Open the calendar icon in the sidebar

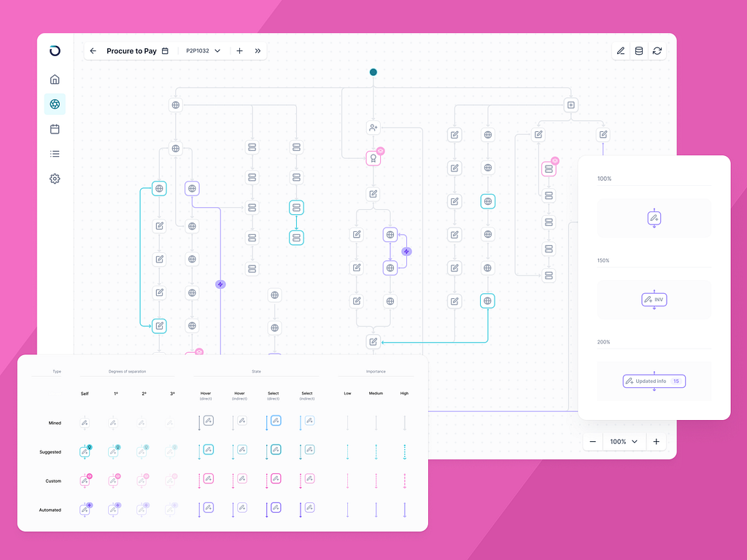click(55, 128)
